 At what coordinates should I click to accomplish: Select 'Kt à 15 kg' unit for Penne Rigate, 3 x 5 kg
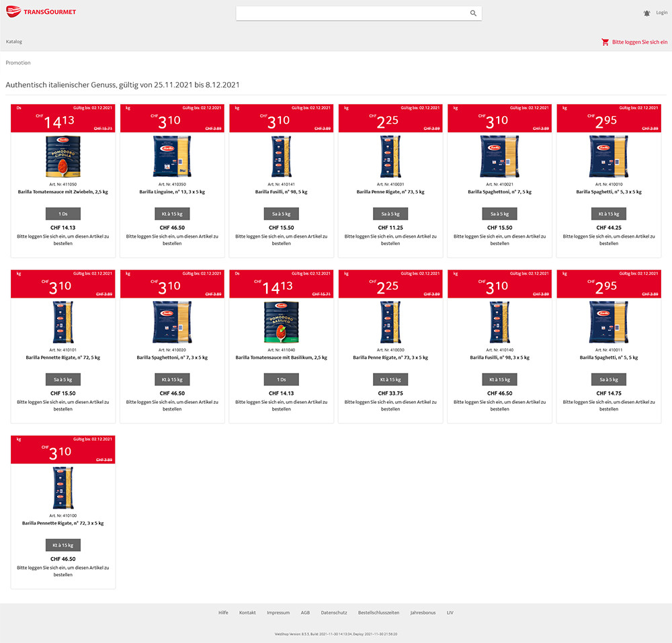(390, 380)
